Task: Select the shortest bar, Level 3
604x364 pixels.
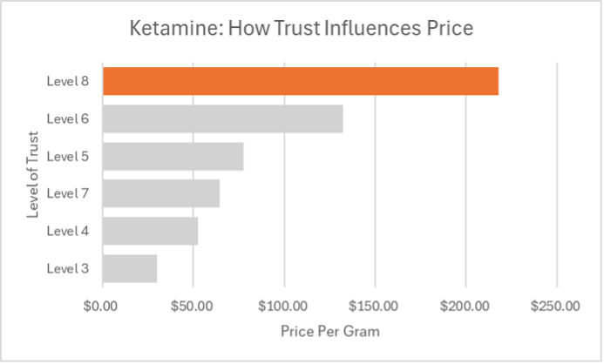Action: pos(130,268)
